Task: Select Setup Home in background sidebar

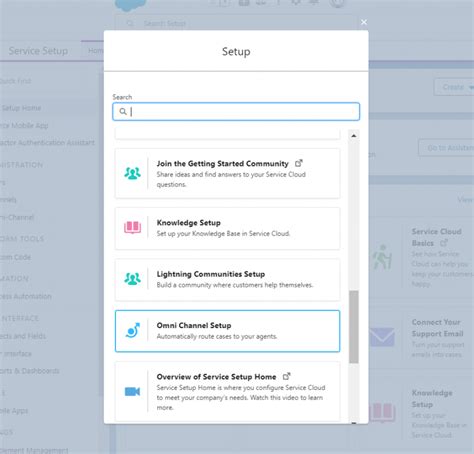Action: [21, 108]
